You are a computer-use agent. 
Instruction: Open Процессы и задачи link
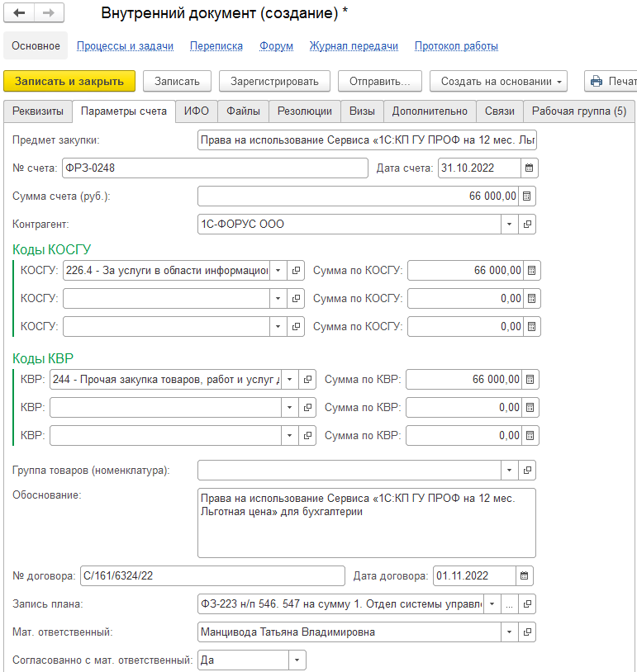pyautogui.click(x=126, y=46)
